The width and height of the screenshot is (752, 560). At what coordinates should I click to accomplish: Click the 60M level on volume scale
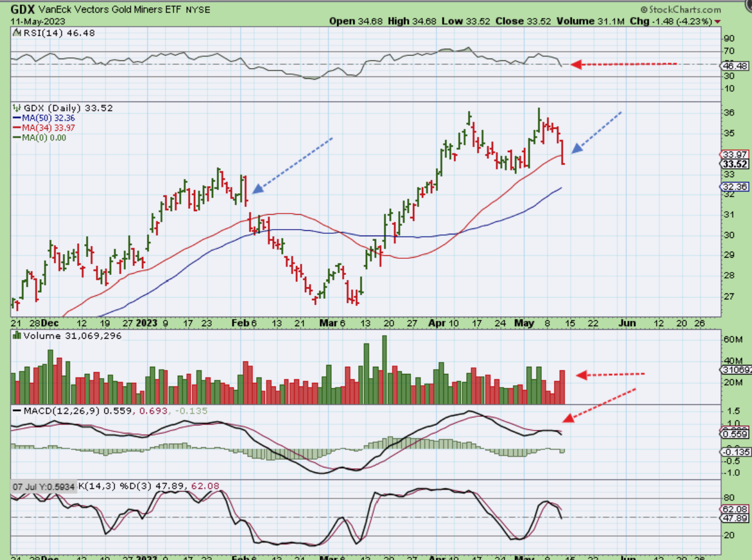(x=732, y=339)
